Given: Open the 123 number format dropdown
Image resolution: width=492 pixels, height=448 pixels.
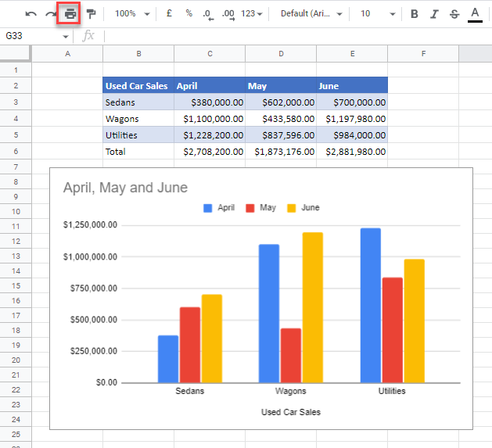Looking at the screenshot, I should pyautogui.click(x=251, y=14).
